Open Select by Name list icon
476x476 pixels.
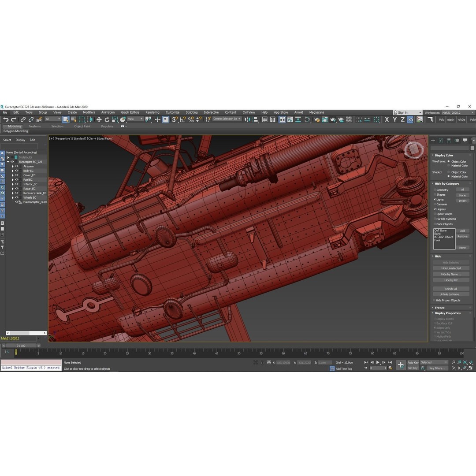tap(74, 119)
